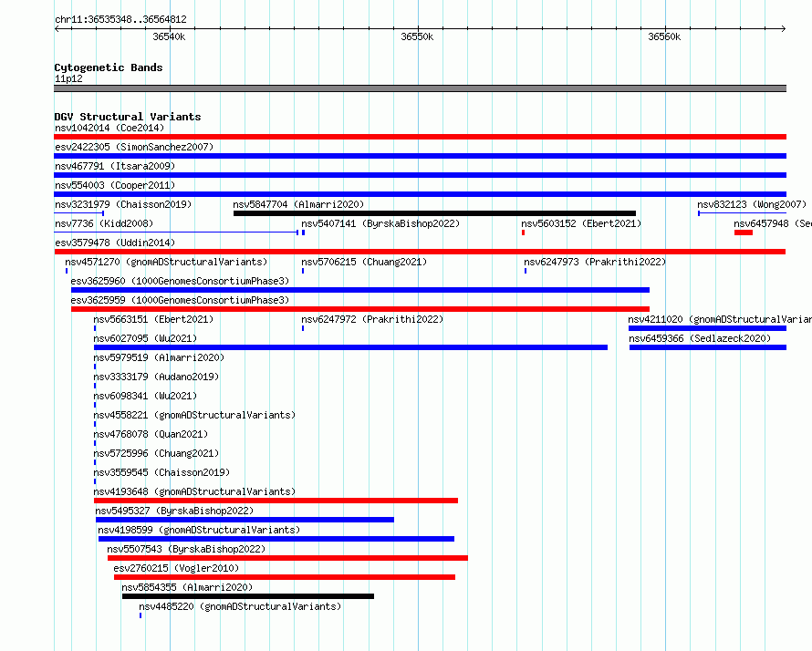The height and width of the screenshot is (651, 812).
Task: Select nsv6247973 (Prakrithi2022) label
Action: pyautogui.click(x=595, y=262)
